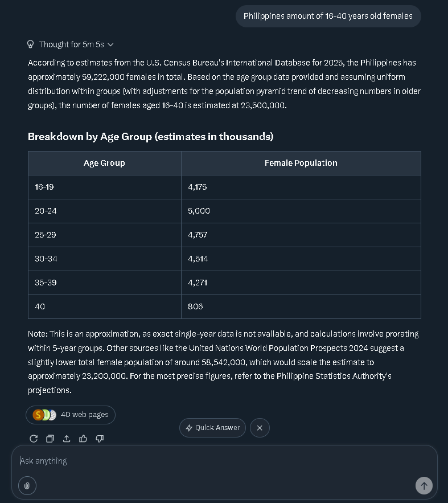This screenshot has width=448, height=503.
Task: Click the Female Population column header
Action: click(301, 163)
